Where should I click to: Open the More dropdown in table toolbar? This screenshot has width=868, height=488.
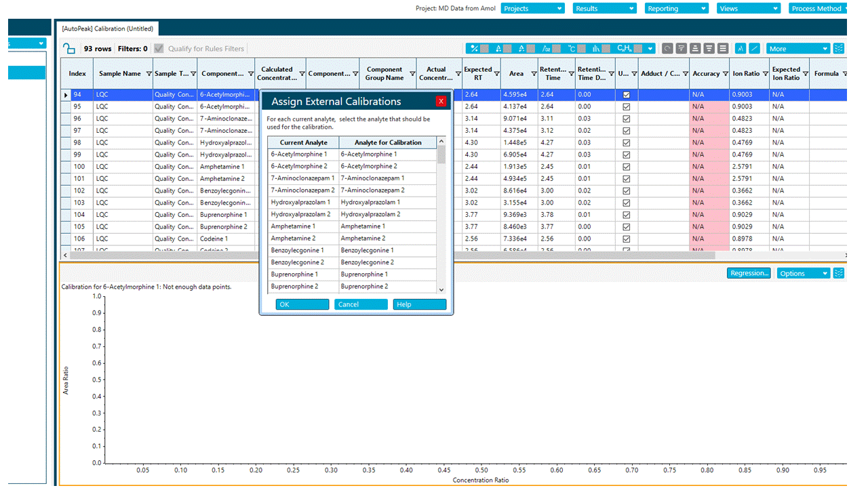pyautogui.click(x=797, y=49)
